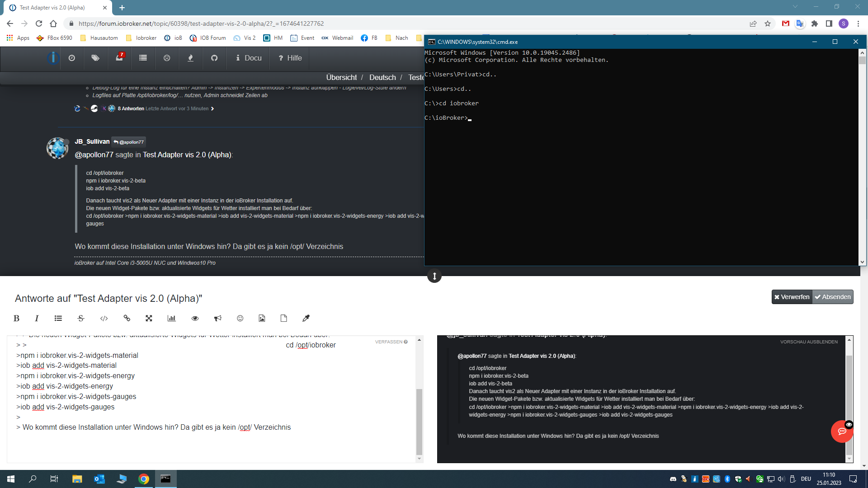The height and width of the screenshot is (488, 868).
Task: Open the taskbar date and time
Action: [x=829, y=479]
